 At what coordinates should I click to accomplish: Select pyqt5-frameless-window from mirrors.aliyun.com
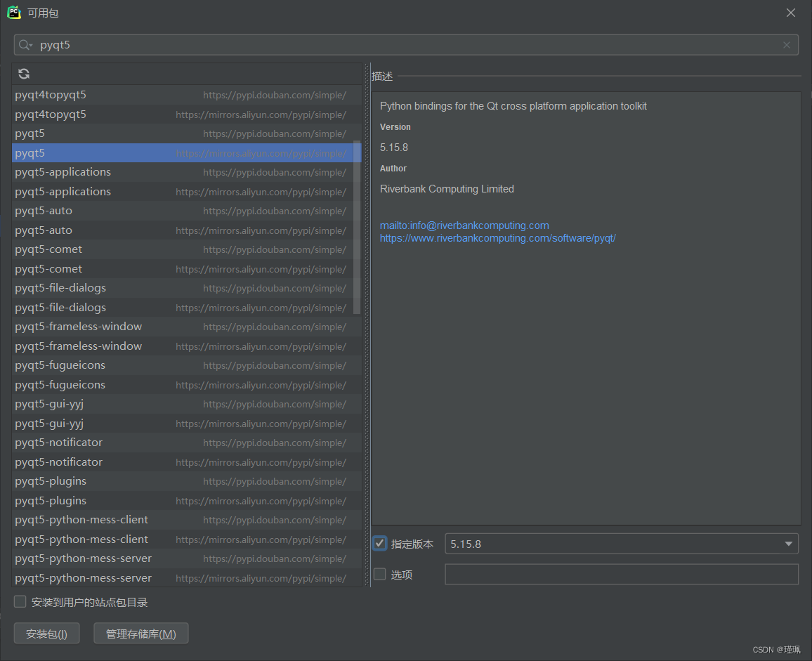click(x=186, y=346)
